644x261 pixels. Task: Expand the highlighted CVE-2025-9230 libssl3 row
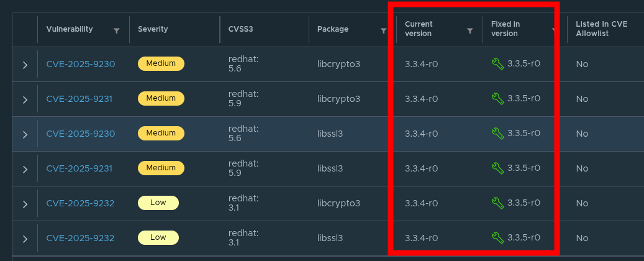pos(25,134)
